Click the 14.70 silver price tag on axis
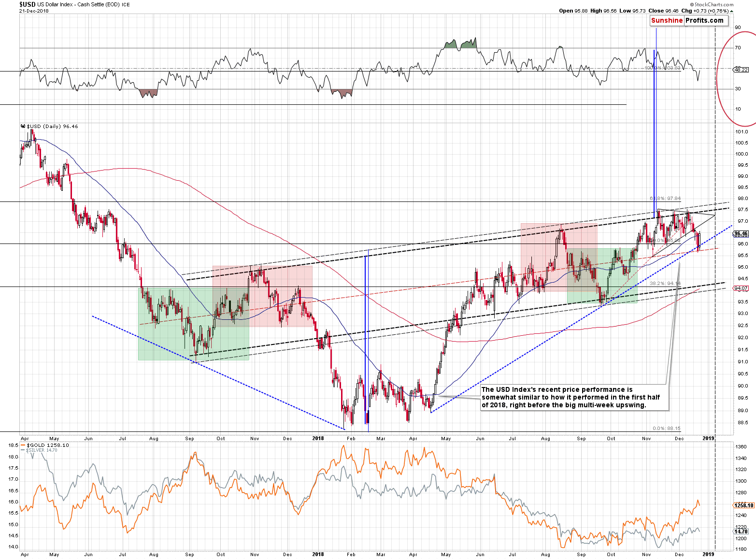 coord(741,531)
